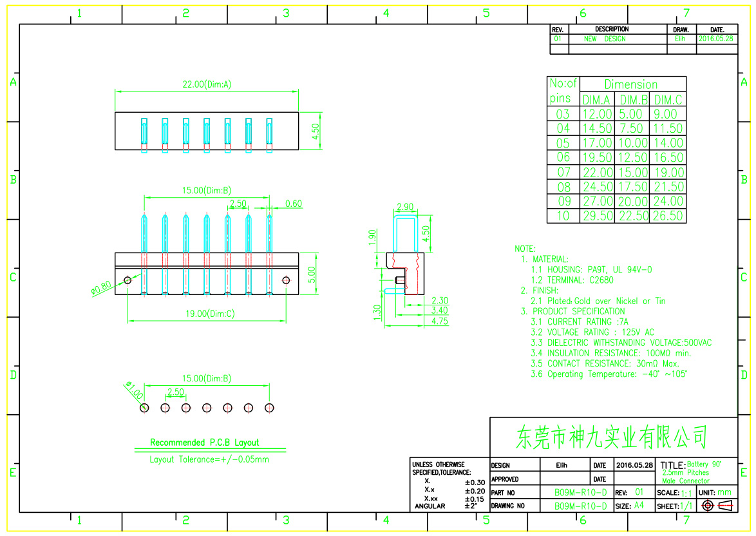The height and width of the screenshot is (536, 756).
Task: Click the 1.90 side view dimension
Action: click(372, 237)
